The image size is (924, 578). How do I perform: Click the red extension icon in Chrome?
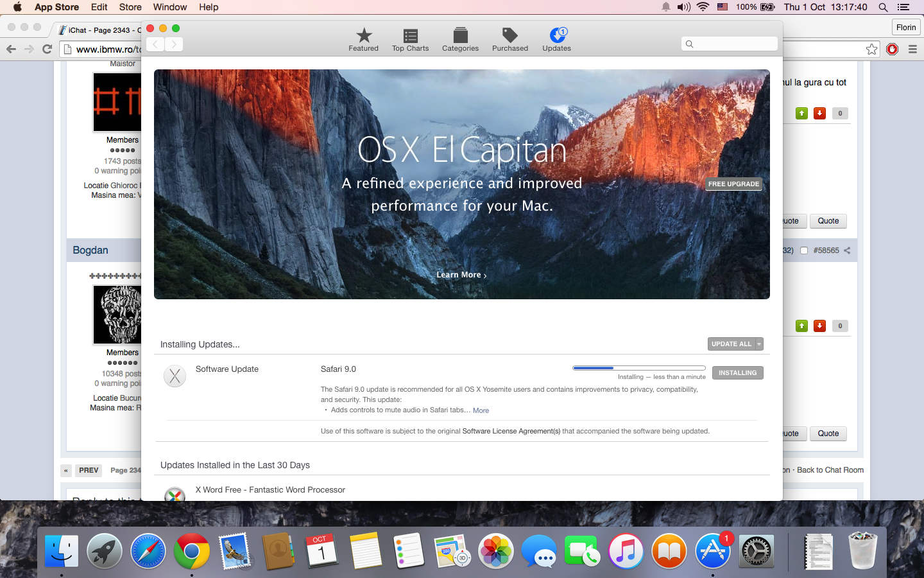pyautogui.click(x=892, y=49)
